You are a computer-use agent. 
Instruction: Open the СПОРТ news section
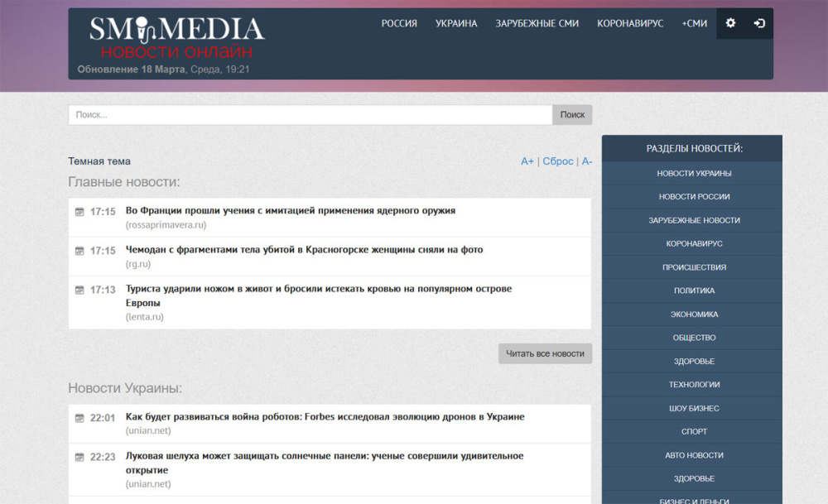(x=693, y=431)
